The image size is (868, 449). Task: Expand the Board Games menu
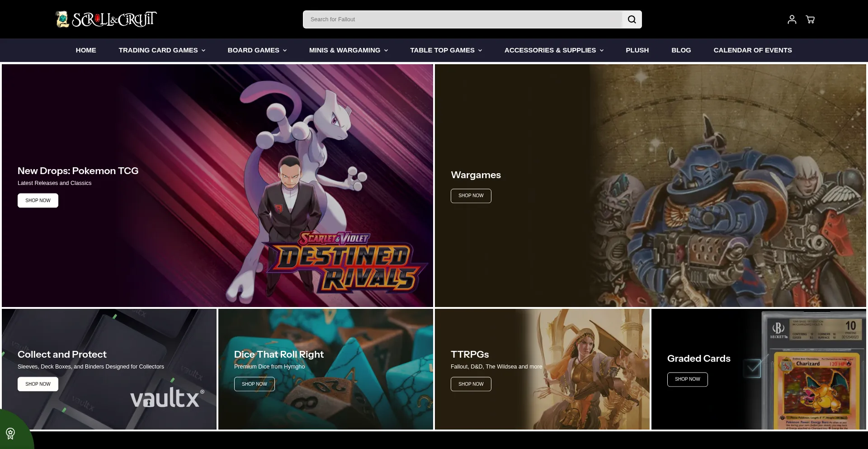click(x=257, y=50)
